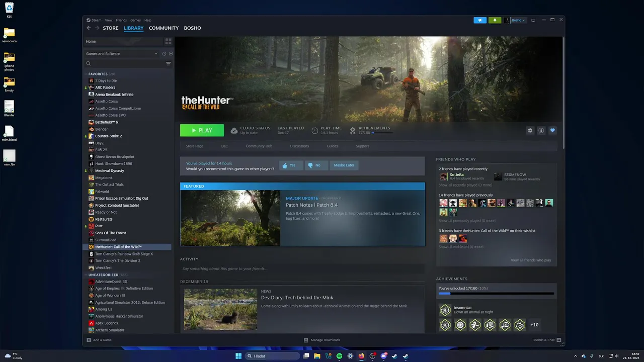Open Patch Notes Patch 8.4 article
This screenshot has width=644, height=362.
point(311,205)
